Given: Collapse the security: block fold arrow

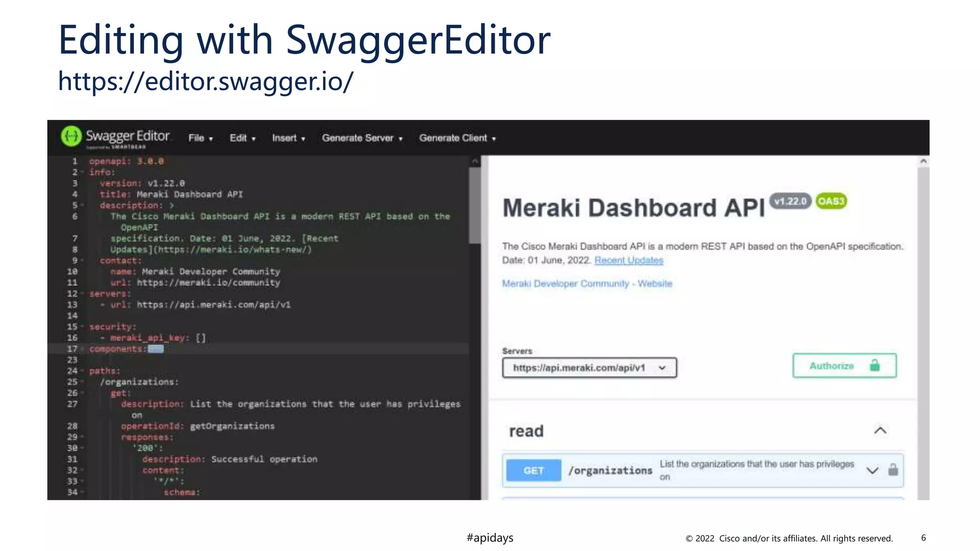Looking at the screenshot, I should pos(82,327).
